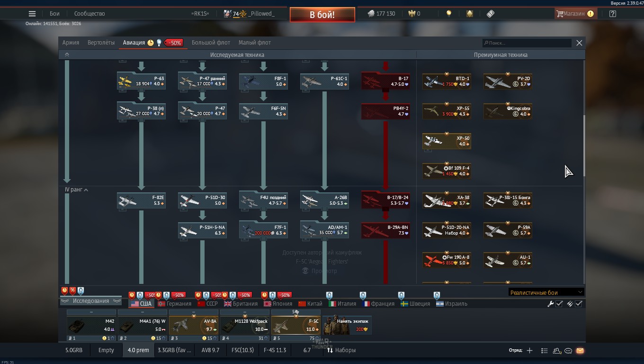Image resolution: width=644 pixels, height=364 pixels.
Task: Start a battle with В бой! button
Action: pos(322,15)
